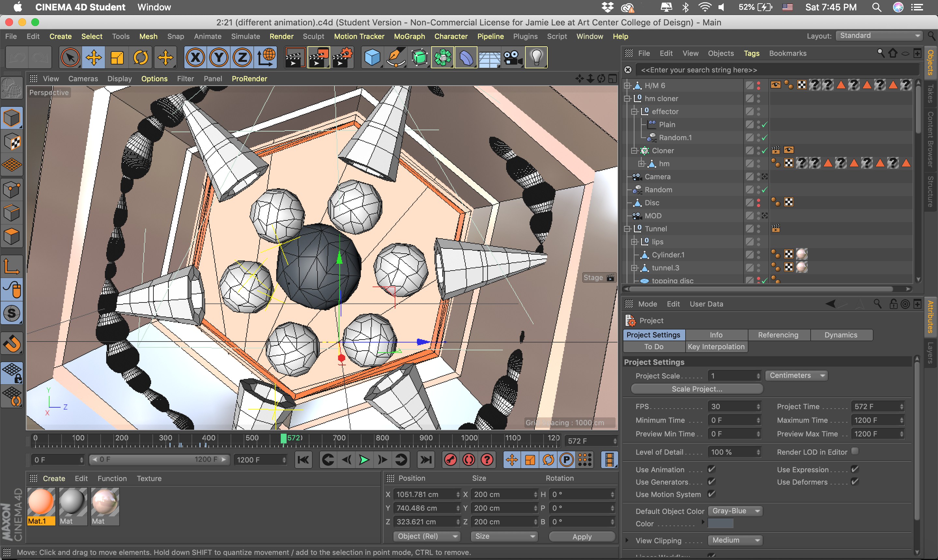Click the frame 572 timeline marker
This screenshot has width=938, height=560.
(284, 439)
